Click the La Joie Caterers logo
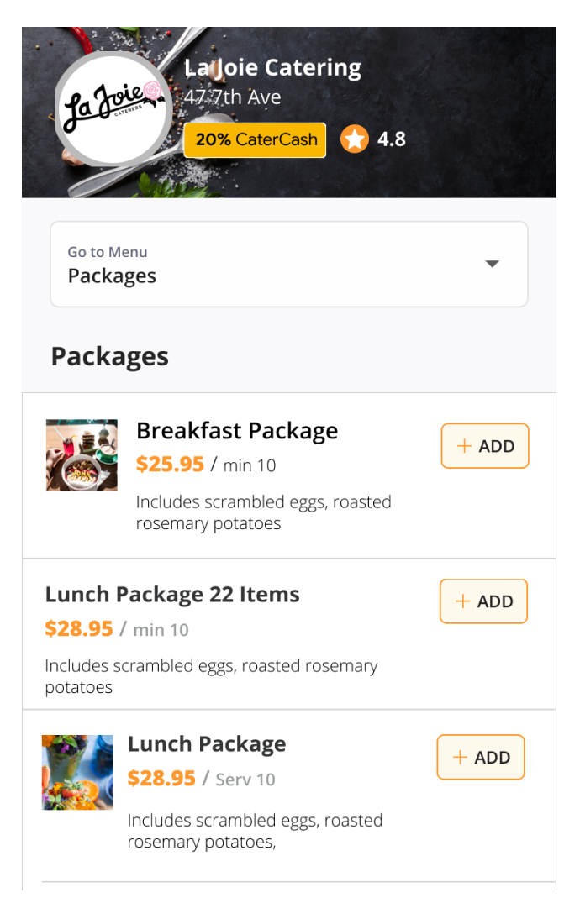Screen dimensions: 580x924 point(113,109)
